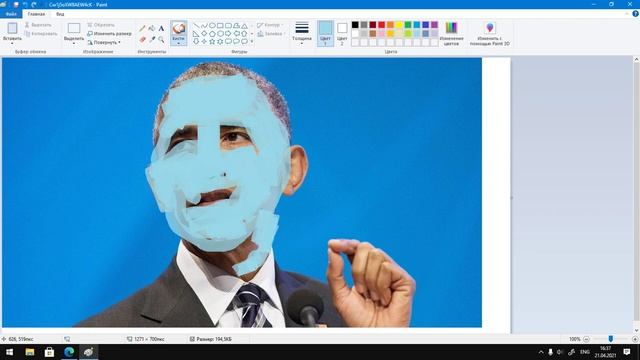
Task: Select the Fill with color bucket tool
Action: coord(151,28)
